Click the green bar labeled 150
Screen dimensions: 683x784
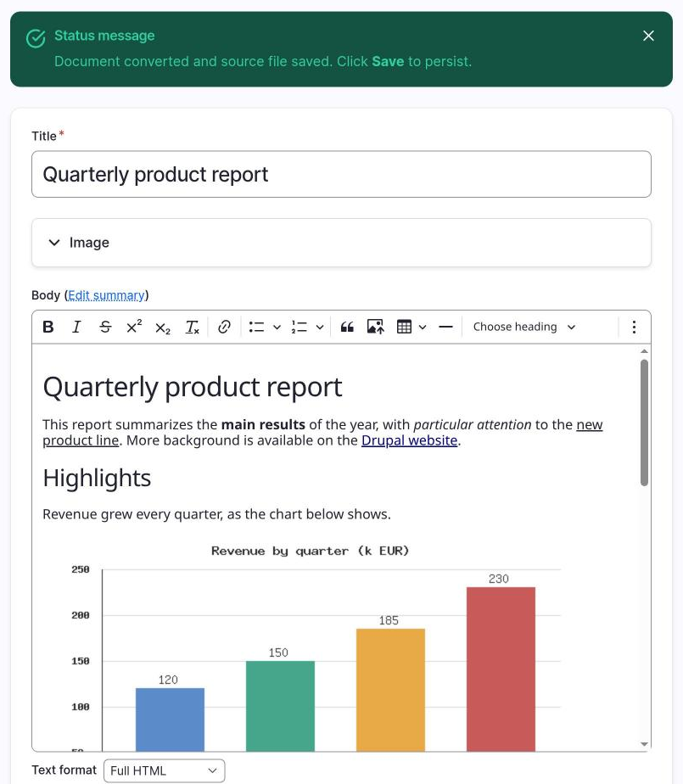(x=281, y=706)
